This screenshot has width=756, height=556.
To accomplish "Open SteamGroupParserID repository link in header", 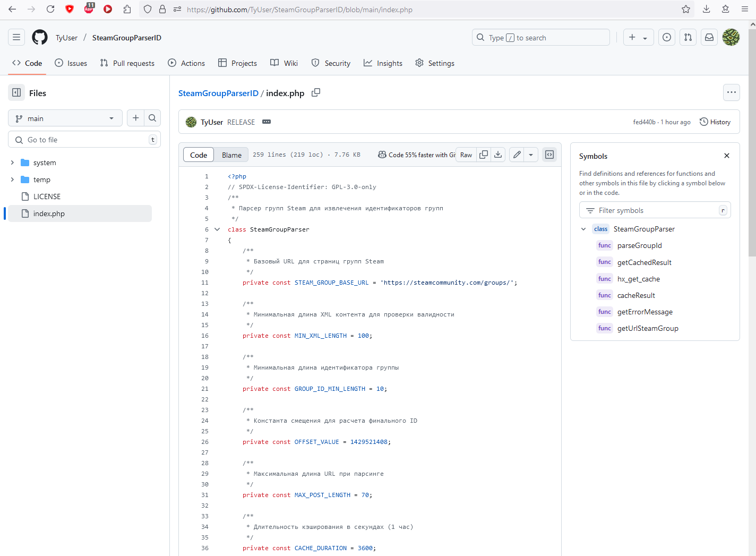I will click(x=126, y=38).
